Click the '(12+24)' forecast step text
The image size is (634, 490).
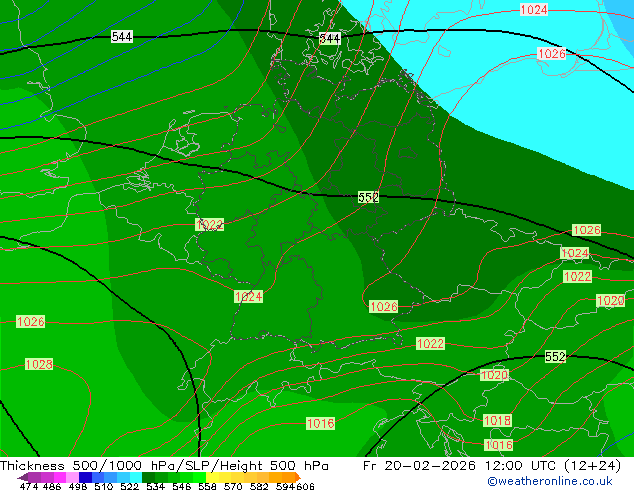pos(592,466)
